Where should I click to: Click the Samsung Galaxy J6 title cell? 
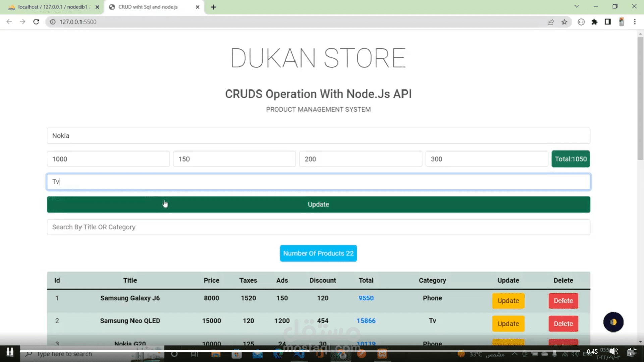coord(130,298)
